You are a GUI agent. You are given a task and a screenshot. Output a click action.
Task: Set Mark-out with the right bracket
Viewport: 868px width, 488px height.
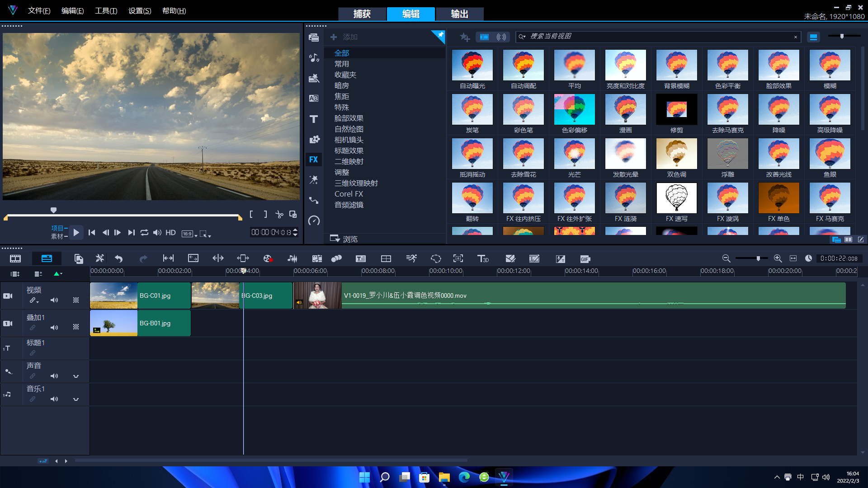click(x=265, y=214)
